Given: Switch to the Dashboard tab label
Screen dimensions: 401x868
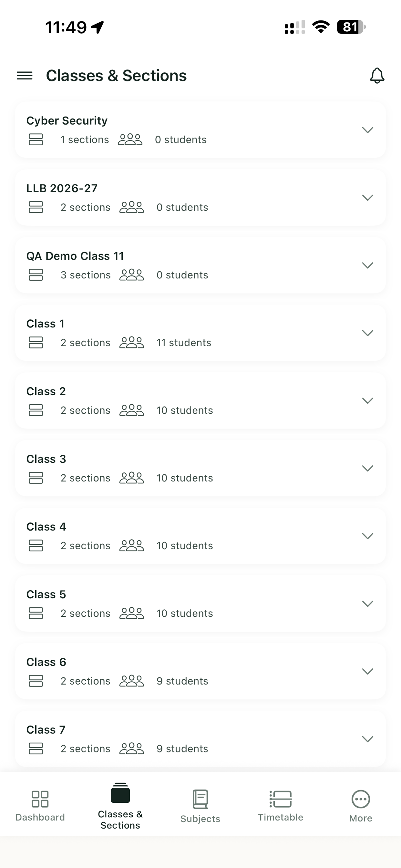Looking at the screenshot, I should pos(40,817).
